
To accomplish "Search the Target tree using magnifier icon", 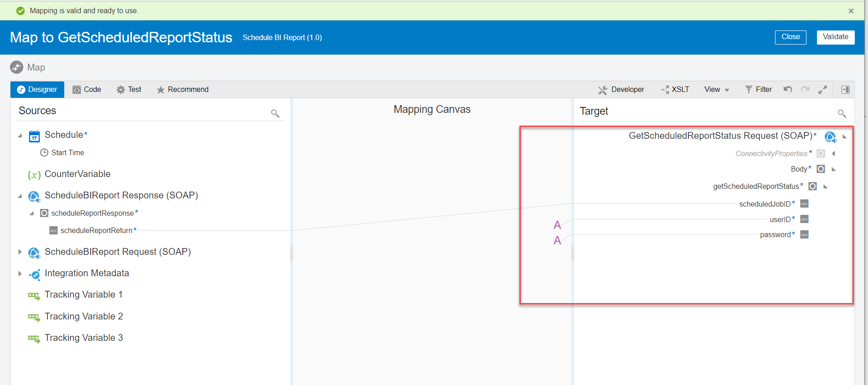I will (842, 113).
